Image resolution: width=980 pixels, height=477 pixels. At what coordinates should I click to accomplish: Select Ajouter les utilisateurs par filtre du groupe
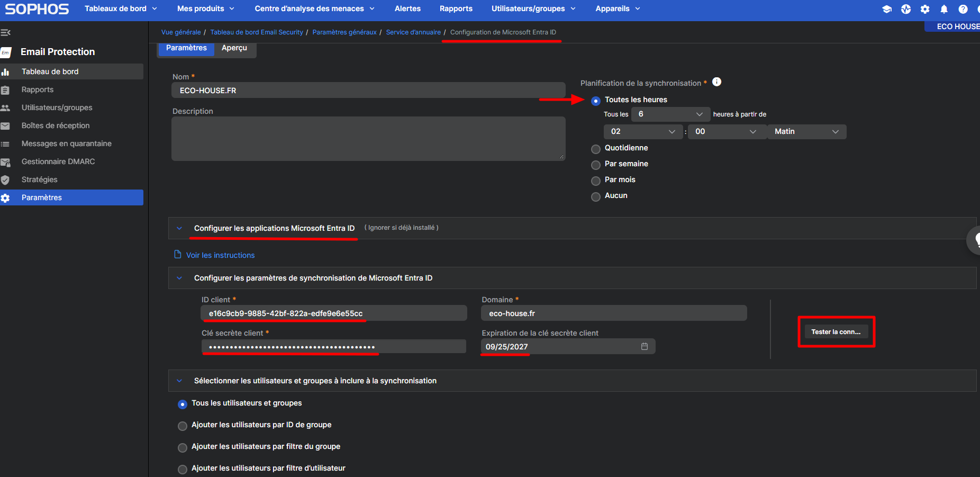[183, 447]
